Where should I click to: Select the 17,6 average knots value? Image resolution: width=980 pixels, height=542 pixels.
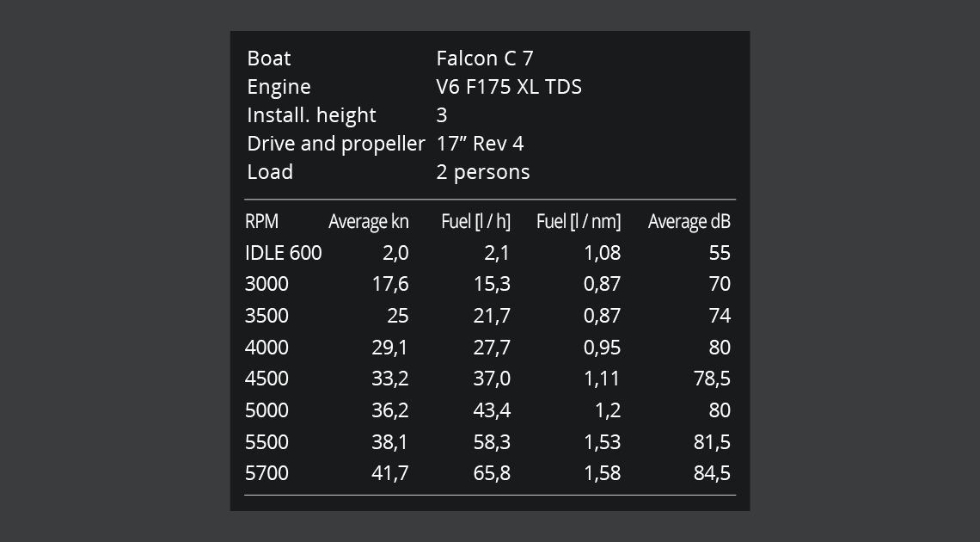click(390, 284)
